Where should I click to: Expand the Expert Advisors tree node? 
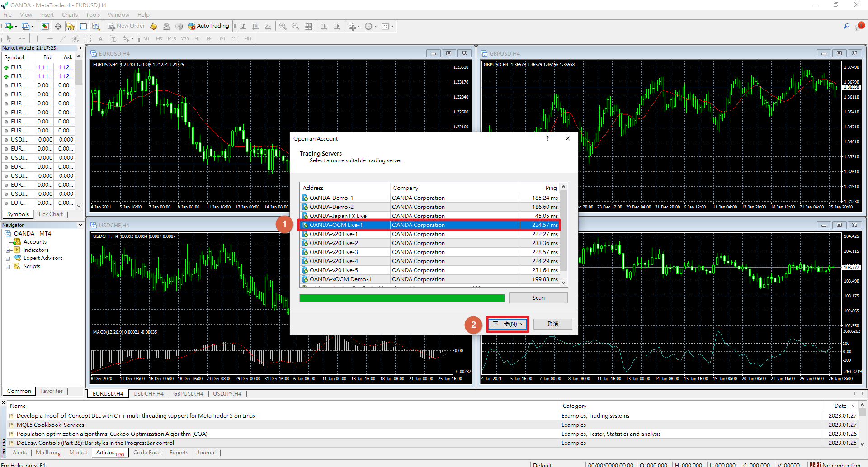coord(8,258)
